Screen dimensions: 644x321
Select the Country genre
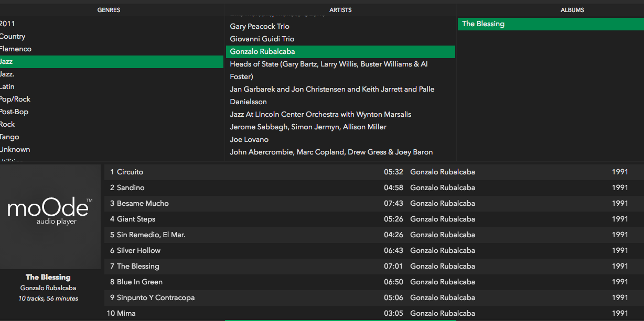tap(112, 37)
